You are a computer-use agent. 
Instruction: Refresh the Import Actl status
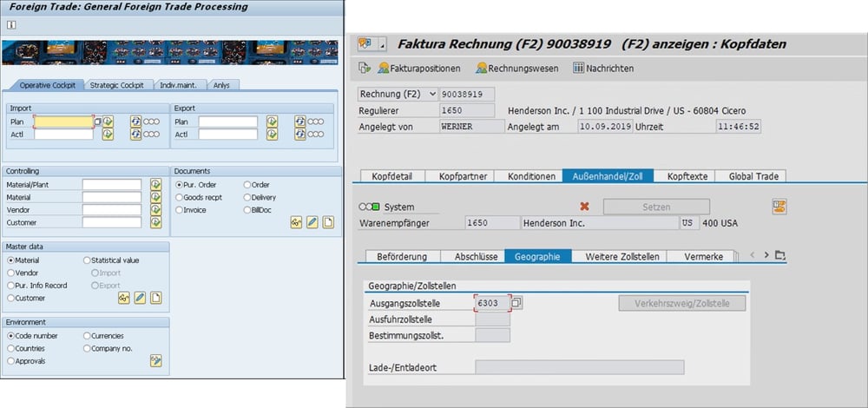click(136, 134)
